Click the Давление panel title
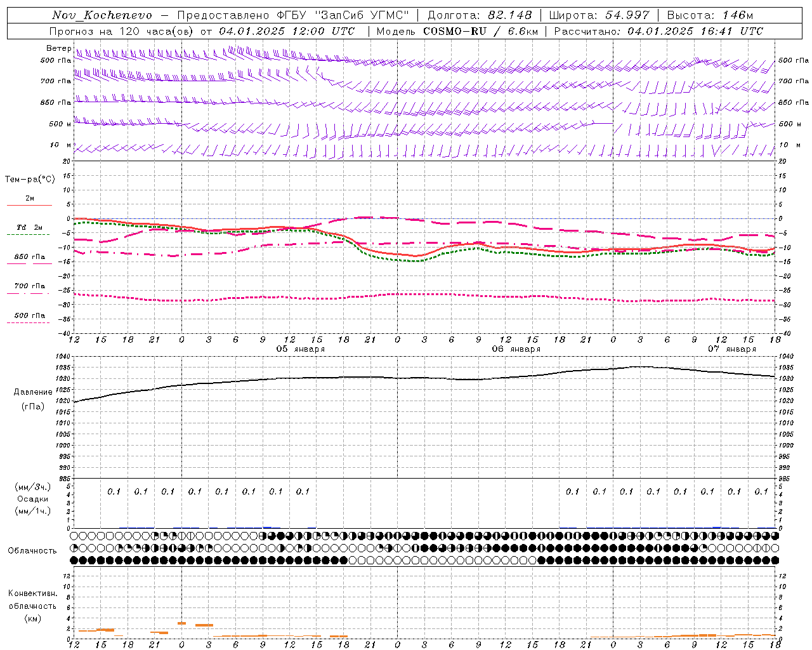812x650 pixels. [33, 392]
